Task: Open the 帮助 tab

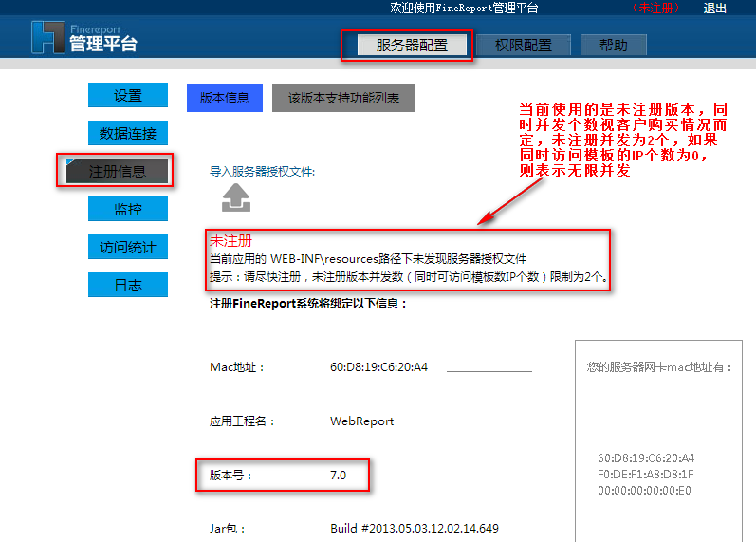Action: coord(614,46)
